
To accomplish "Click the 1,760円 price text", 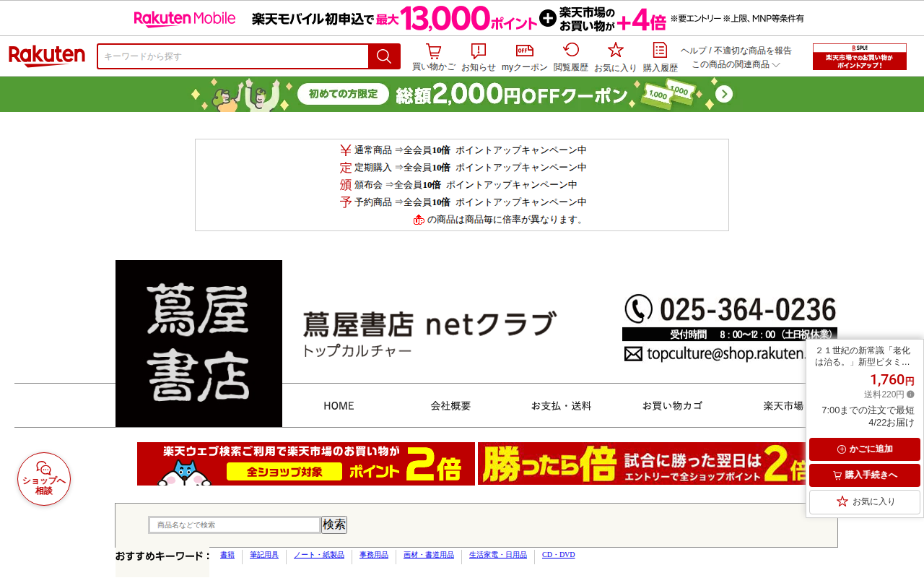I will [892, 379].
